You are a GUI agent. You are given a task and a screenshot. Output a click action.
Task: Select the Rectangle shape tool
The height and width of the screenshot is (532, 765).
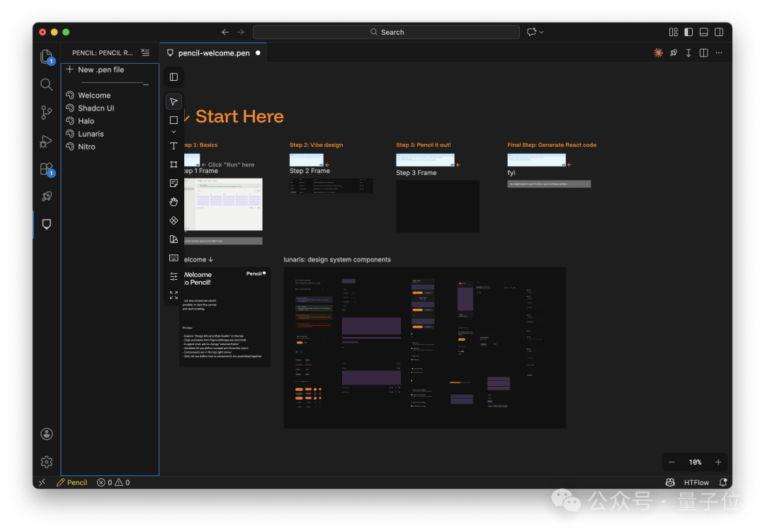pos(174,120)
